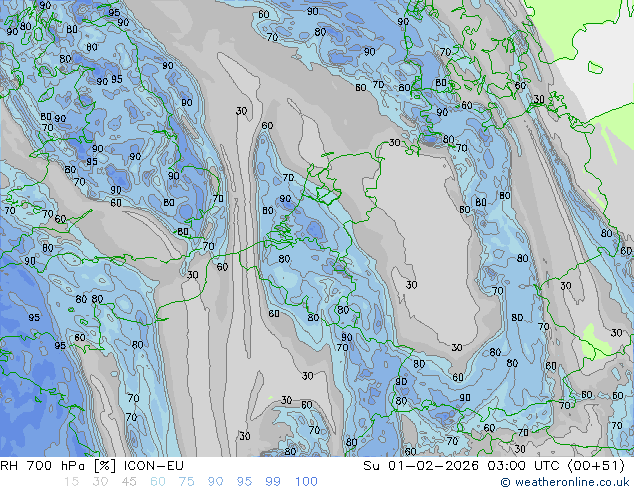The width and height of the screenshot is (634, 490).
Task: Click the '(00+51)' forecast offset text
Action: click(596, 466)
